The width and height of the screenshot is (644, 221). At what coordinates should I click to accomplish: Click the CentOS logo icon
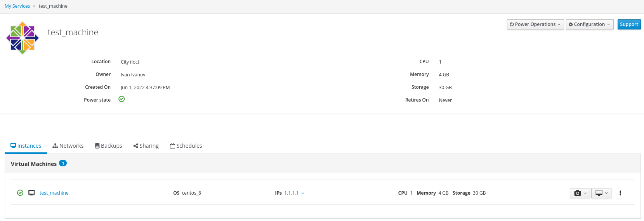click(x=23, y=38)
